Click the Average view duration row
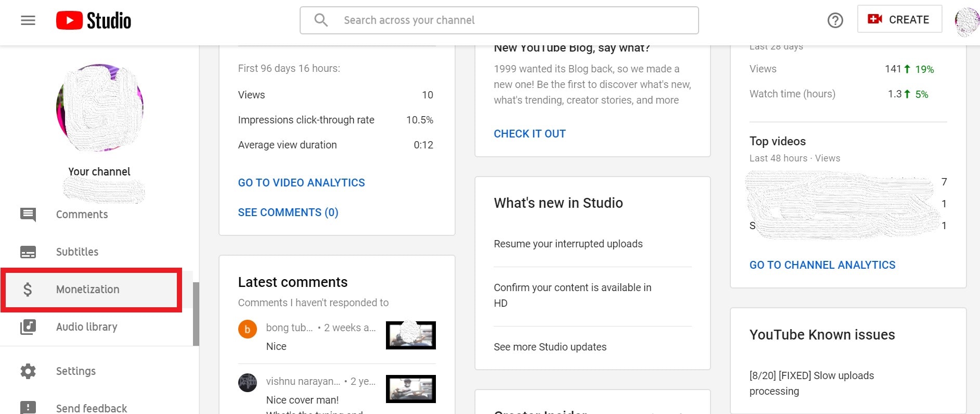 [336, 145]
